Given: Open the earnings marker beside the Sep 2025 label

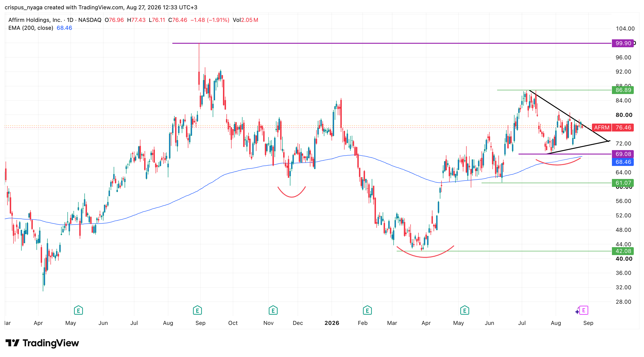Looking at the screenshot, I should pos(197,310).
